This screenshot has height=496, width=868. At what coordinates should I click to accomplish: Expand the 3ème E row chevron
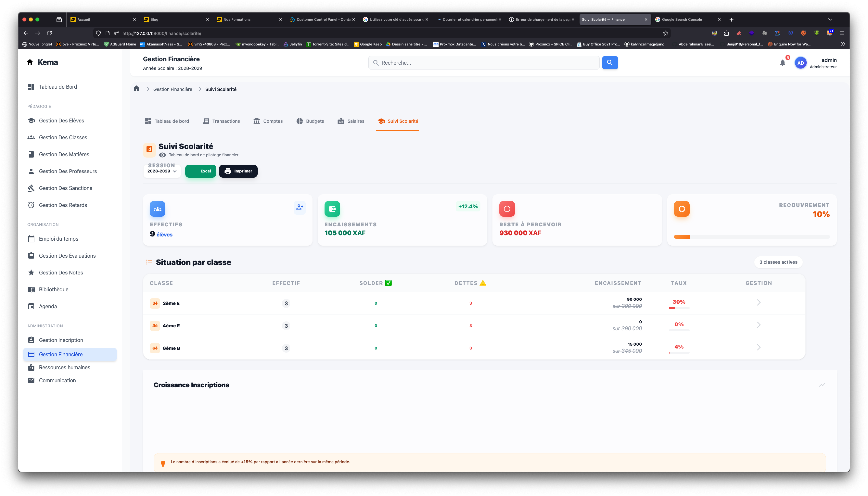coord(758,303)
